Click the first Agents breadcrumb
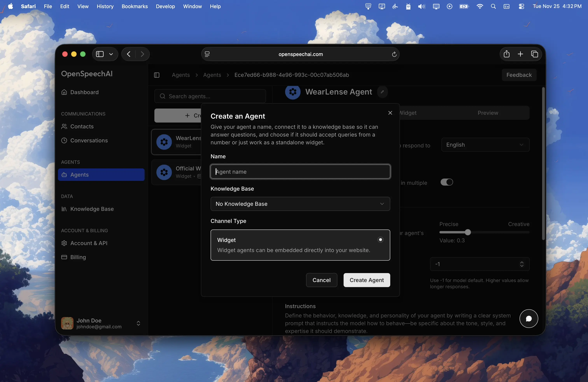Image resolution: width=588 pixels, height=382 pixels. point(181,75)
